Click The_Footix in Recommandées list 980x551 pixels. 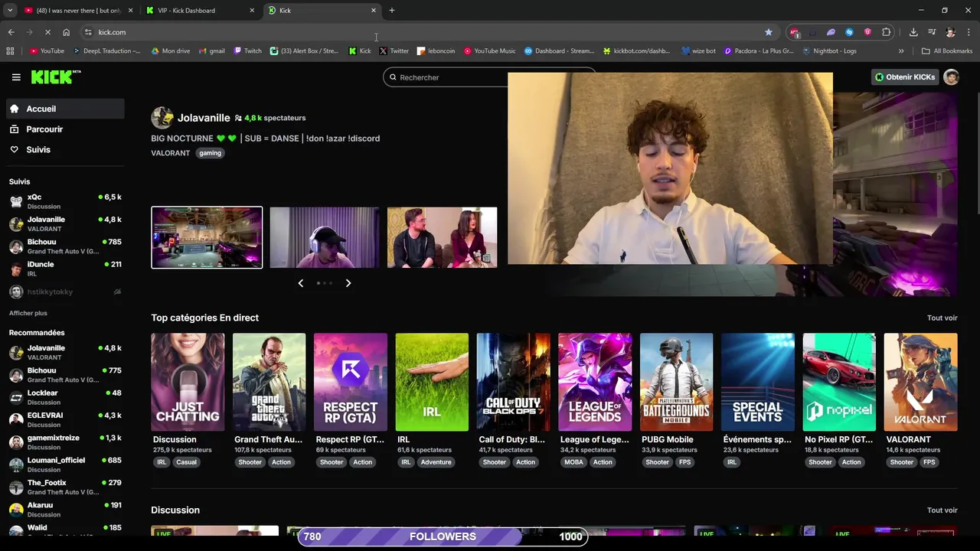(x=65, y=487)
